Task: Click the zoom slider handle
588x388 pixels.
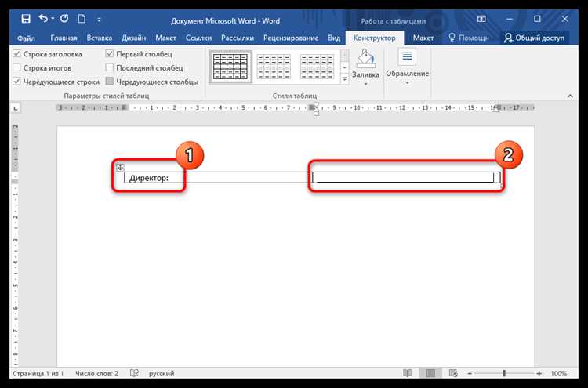Action: pos(504,373)
